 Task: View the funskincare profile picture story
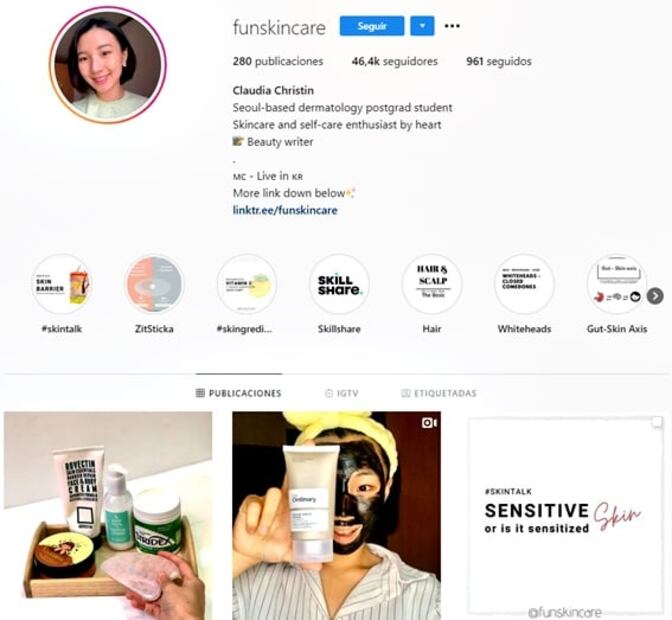108,65
